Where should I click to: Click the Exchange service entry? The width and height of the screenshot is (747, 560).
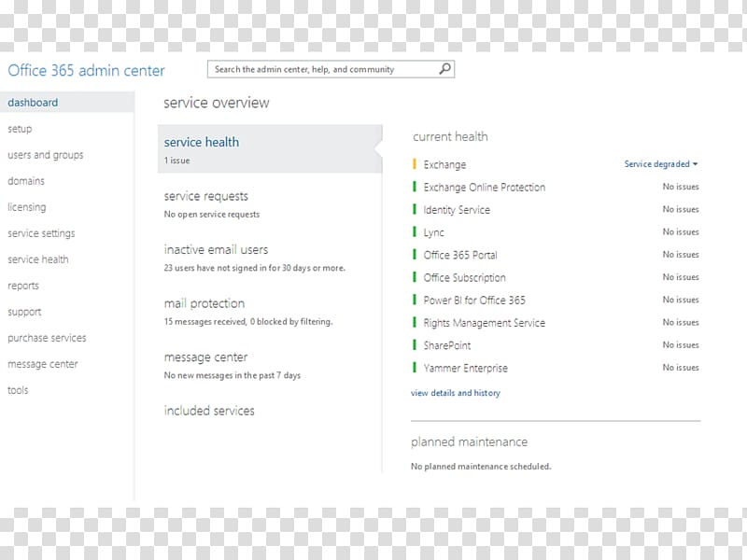pyautogui.click(x=445, y=165)
